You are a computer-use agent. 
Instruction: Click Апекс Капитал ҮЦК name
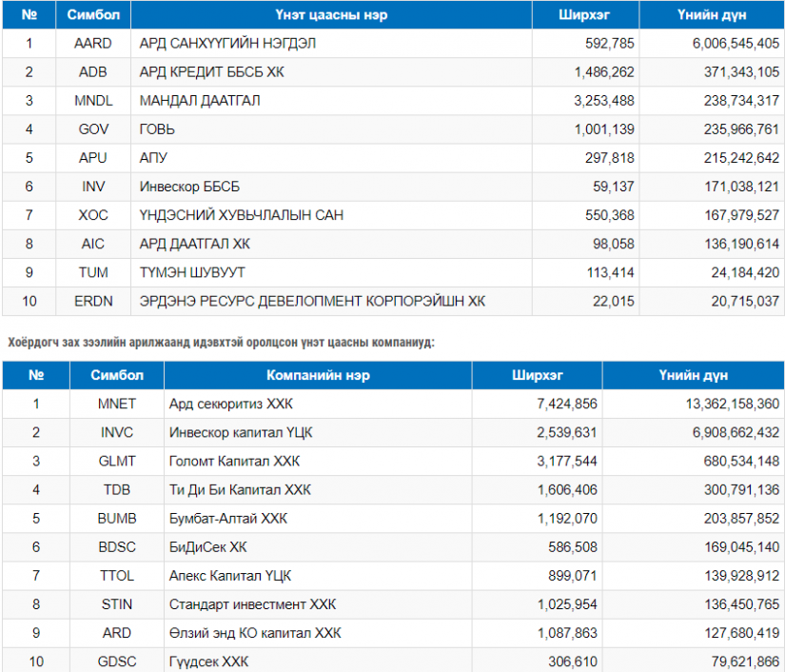pos(230,575)
